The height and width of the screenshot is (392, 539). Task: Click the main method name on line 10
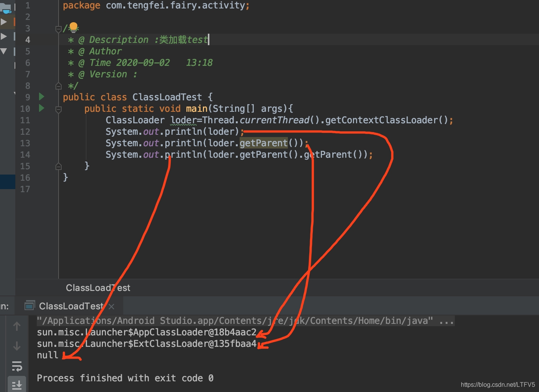[196, 109]
